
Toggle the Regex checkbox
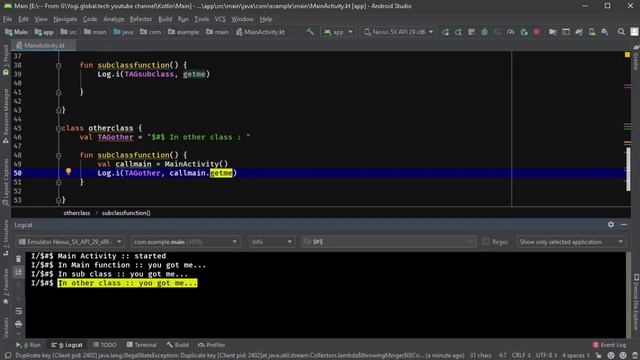(486, 242)
